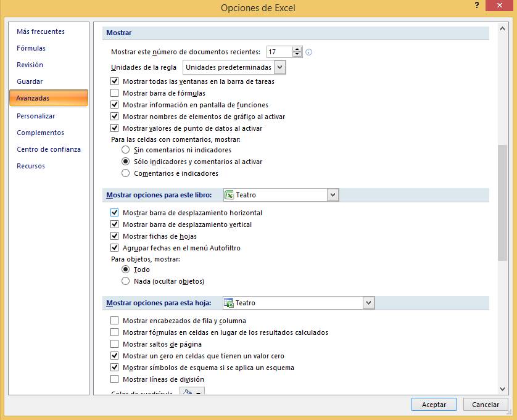The image size is (517, 420).
Task: Increase the recent documents count stepper
Action: [297, 49]
